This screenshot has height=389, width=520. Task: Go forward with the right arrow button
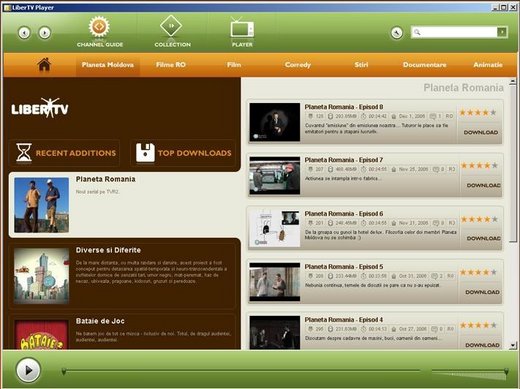45,33
